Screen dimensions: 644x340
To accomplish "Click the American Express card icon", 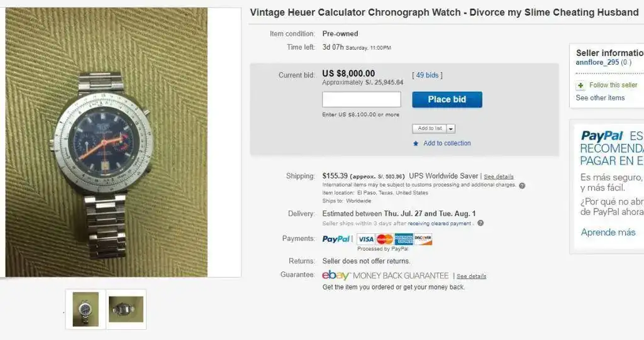I will pos(404,239).
